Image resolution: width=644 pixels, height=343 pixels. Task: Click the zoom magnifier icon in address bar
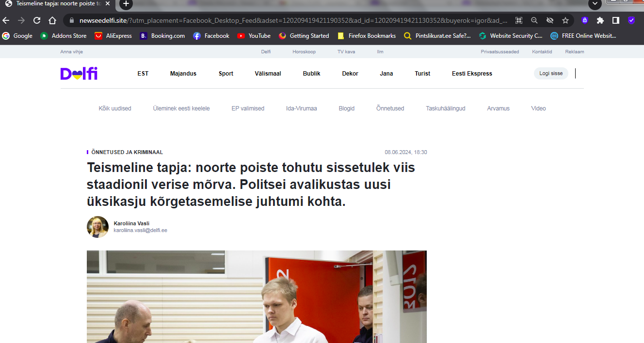(534, 20)
